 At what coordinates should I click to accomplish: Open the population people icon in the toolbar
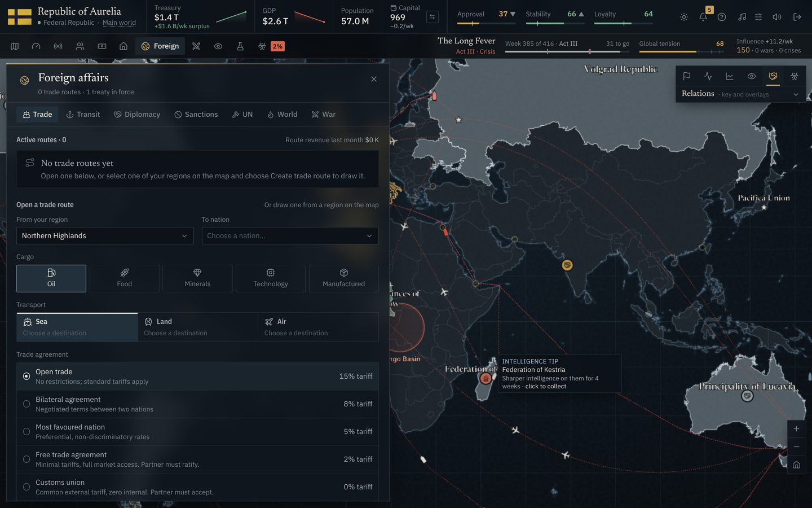point(80,46)
